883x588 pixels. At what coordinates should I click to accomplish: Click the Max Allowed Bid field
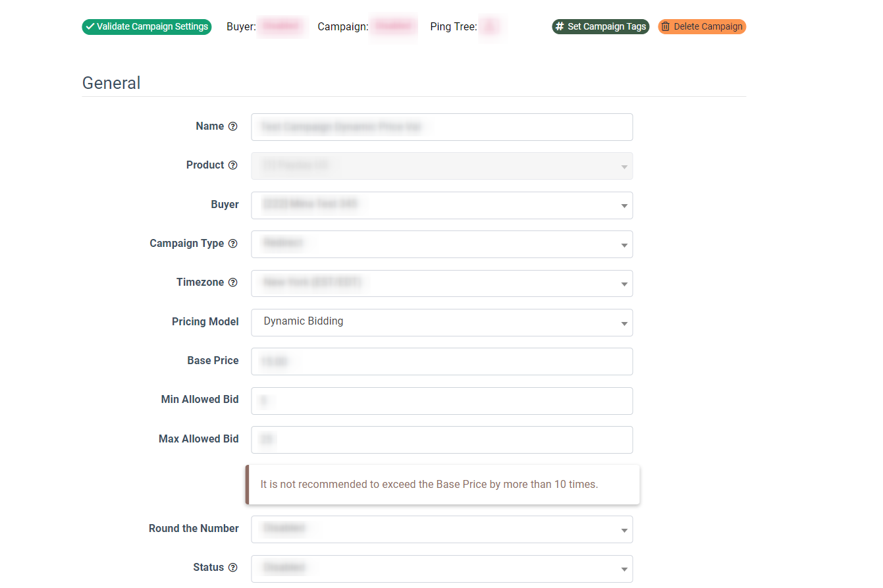[441, 439]
